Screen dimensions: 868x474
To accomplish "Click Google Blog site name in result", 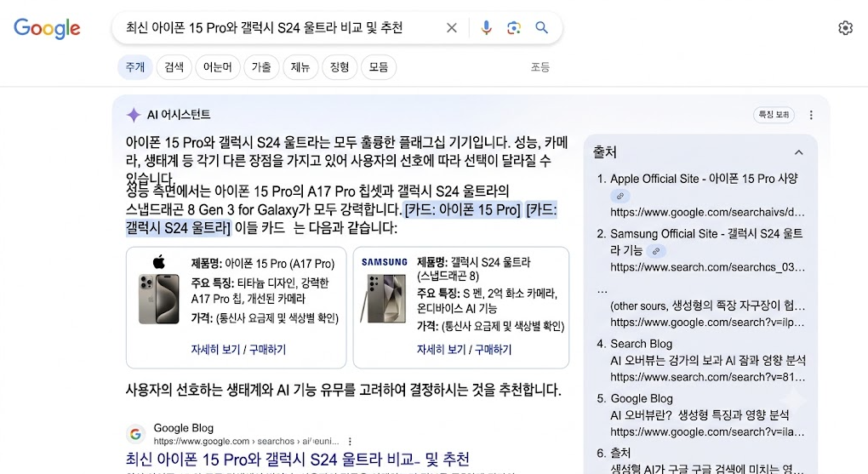I will 183,428.
